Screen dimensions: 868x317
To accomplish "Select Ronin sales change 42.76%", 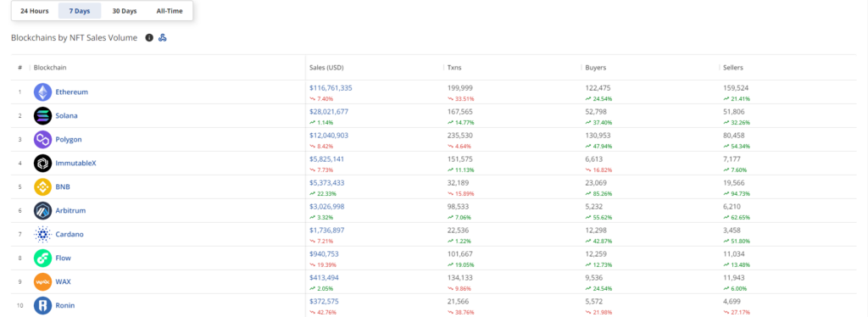I will click(x=323, y=313).
